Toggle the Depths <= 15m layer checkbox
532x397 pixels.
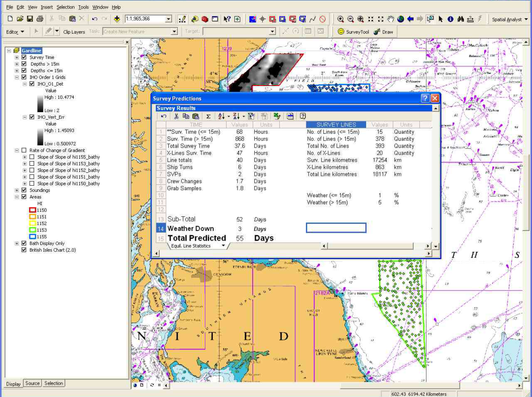click(x=24, y=70)
